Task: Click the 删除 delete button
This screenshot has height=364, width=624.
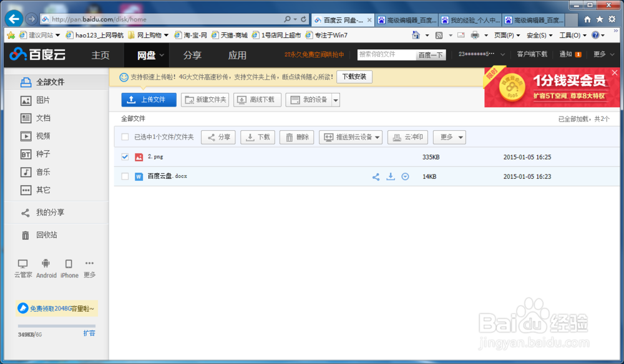Action: (297, 137)
